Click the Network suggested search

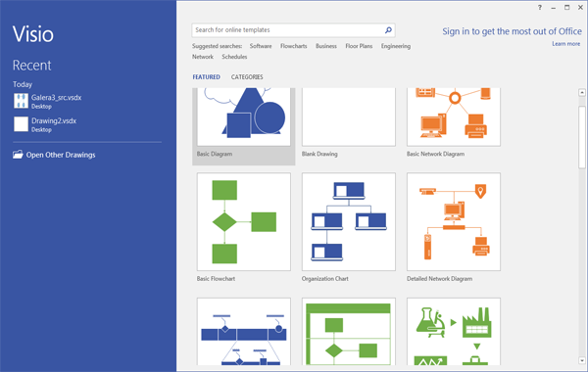tap(203, 57)
